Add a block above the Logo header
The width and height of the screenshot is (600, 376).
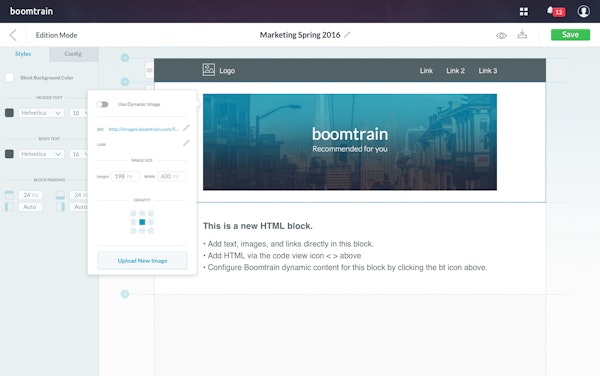pos(125,58)
